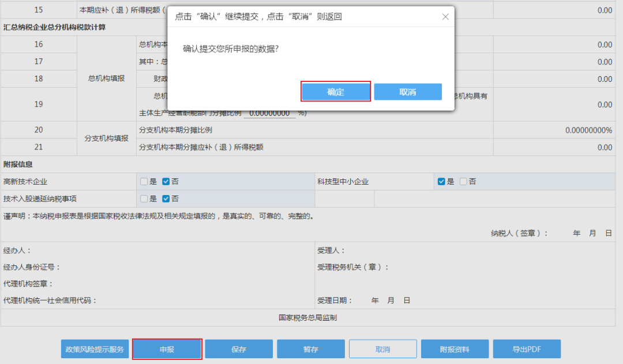Select row 20 value 0.00000000%
The image size is (623, 364).
click(588, 130)
